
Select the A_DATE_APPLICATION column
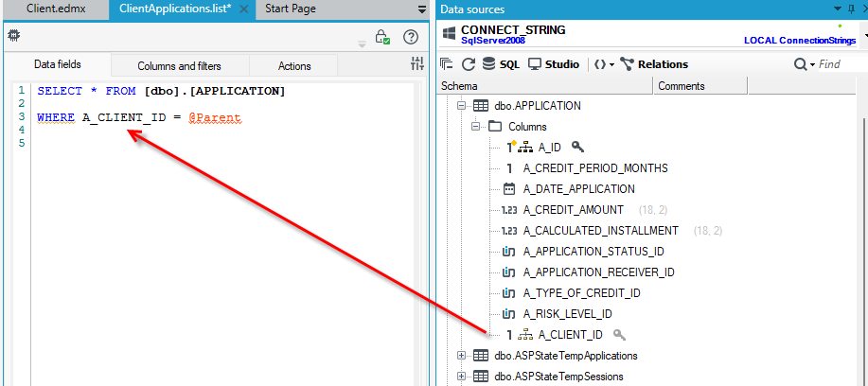[578, 189]
